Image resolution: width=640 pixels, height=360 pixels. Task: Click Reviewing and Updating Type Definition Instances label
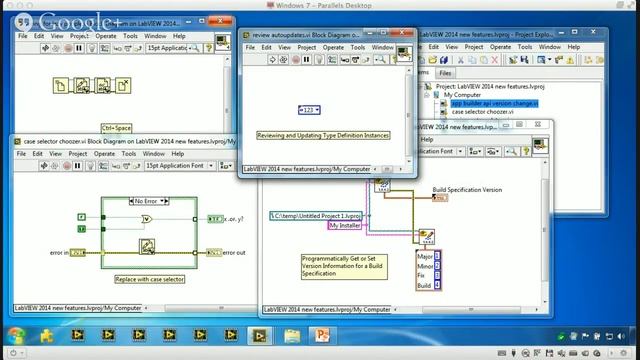pos(323,136)
